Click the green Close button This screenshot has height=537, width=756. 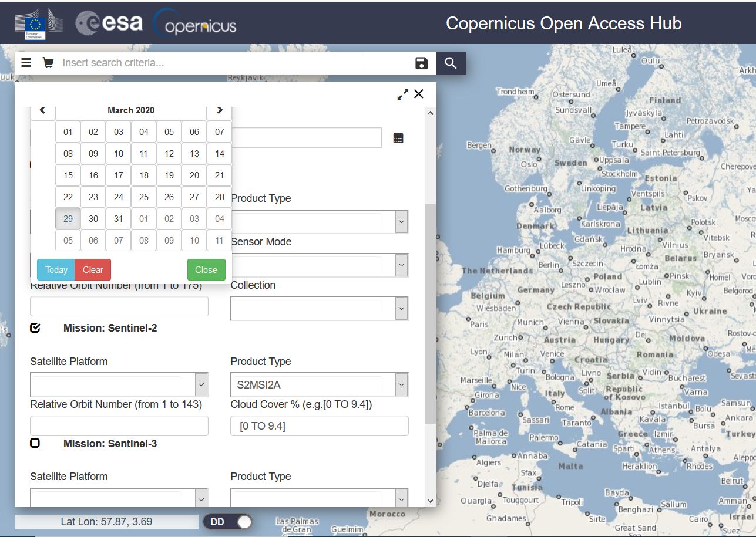206,270
